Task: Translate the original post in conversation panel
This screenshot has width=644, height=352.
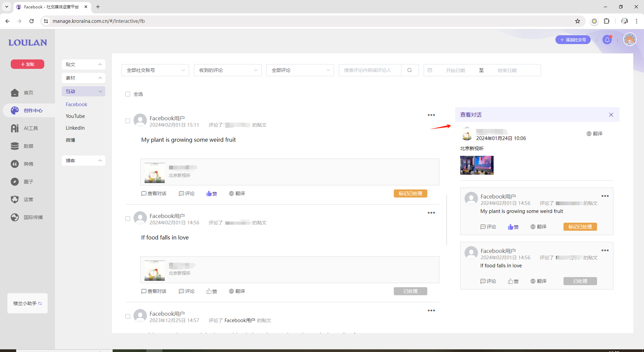Action: click(x=594, y=134)
